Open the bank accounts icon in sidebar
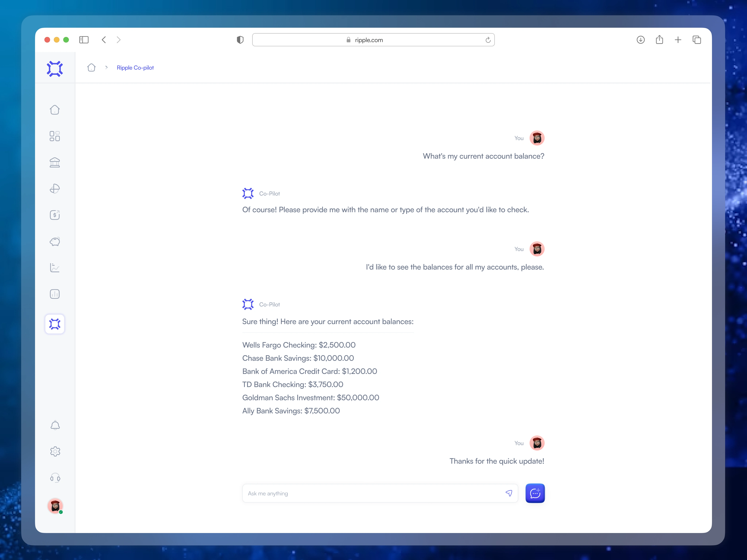The height and width of the screenshot is (560, 747). pyautogui.click(x=55, y=162)
